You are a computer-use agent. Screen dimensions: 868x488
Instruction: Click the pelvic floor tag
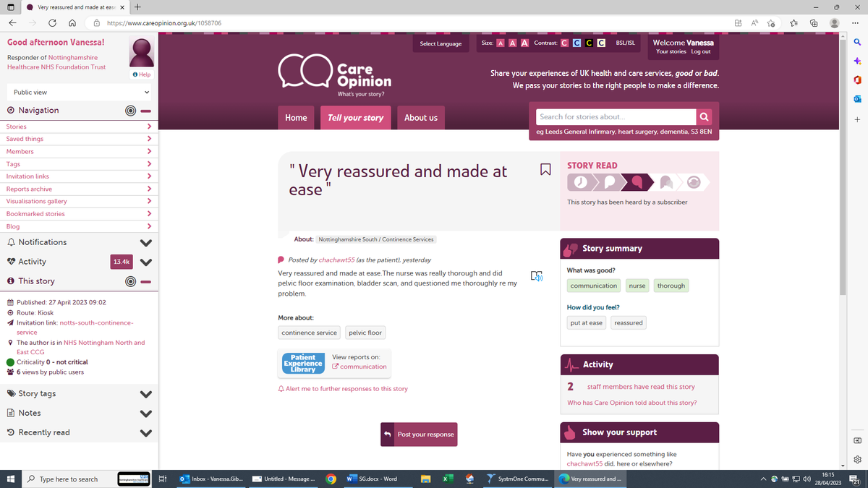[365, 333]
